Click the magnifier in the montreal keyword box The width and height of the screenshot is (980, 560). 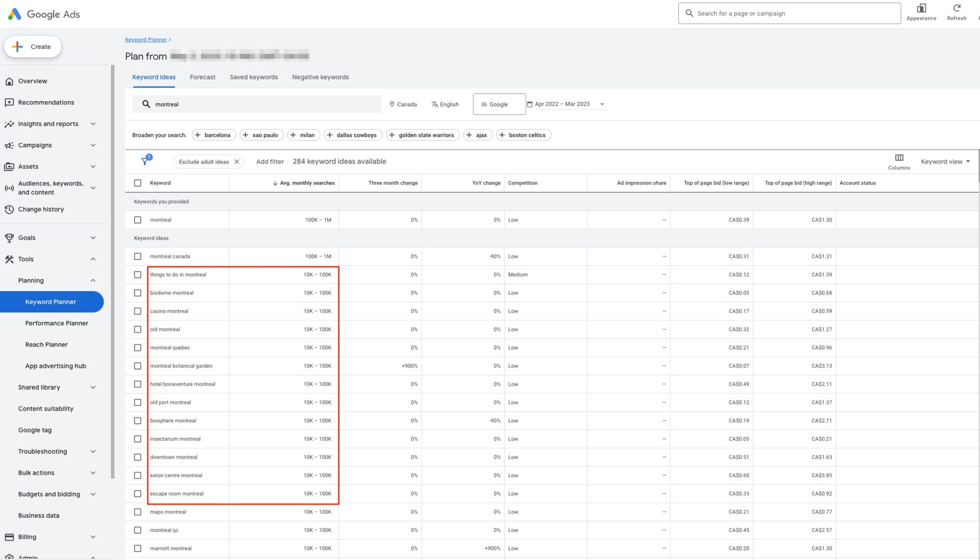point(146,104)
